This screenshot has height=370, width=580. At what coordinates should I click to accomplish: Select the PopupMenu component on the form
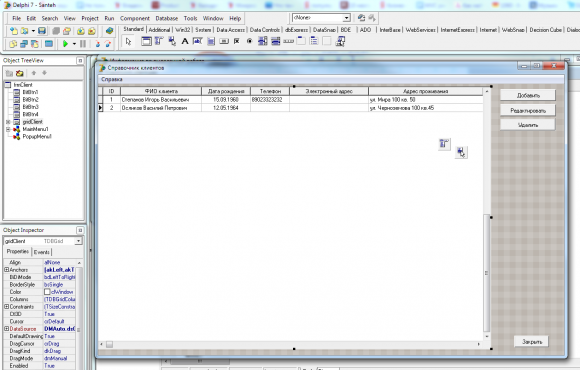[x=461, y=152]
